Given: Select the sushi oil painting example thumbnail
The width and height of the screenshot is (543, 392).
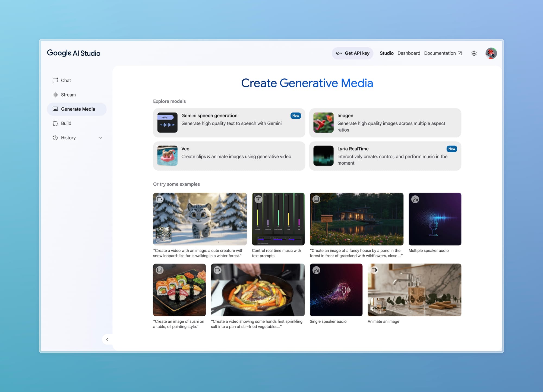Looking at the screenshot, I should coord(179,290).
